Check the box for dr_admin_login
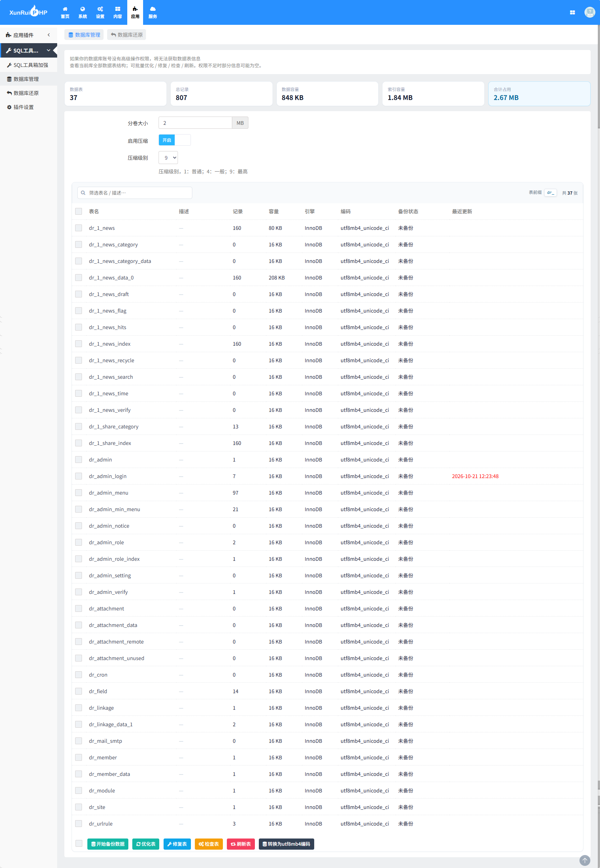Screen dimensions: 600x868 [79, 476]
